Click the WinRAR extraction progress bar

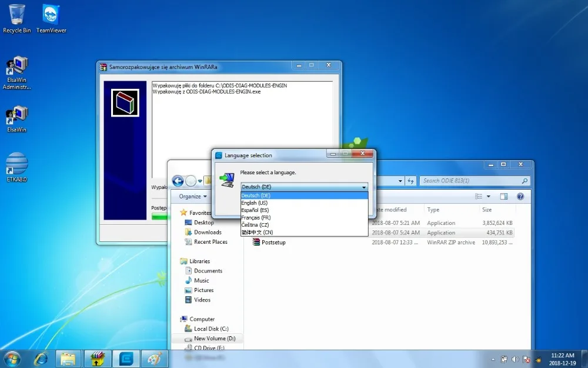(x=159, y=216)
